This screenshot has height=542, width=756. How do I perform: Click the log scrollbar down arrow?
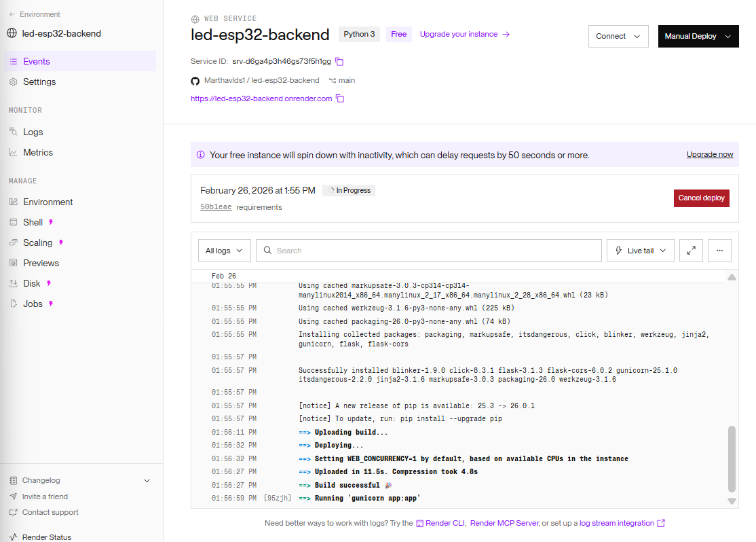click(732, 501)
